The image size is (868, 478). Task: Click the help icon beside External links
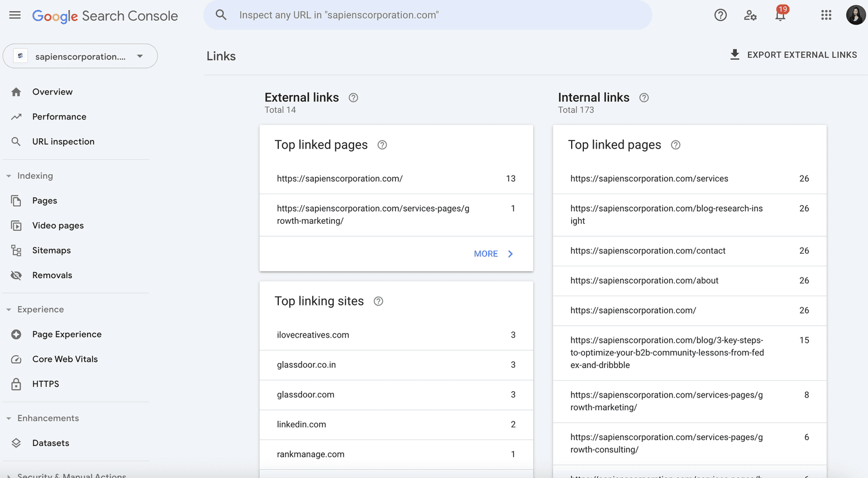tap(353, 98)
